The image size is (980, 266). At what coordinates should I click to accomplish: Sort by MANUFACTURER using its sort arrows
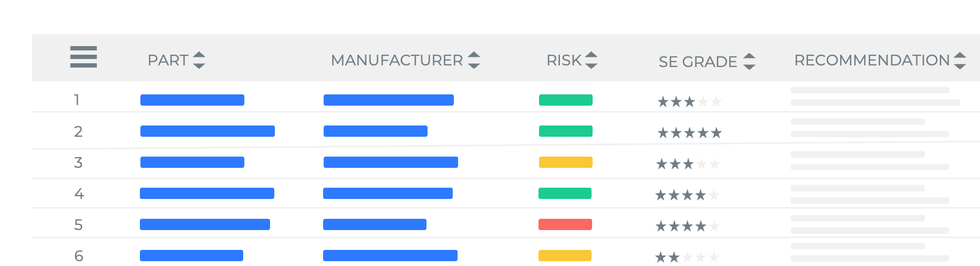[474, 60]
